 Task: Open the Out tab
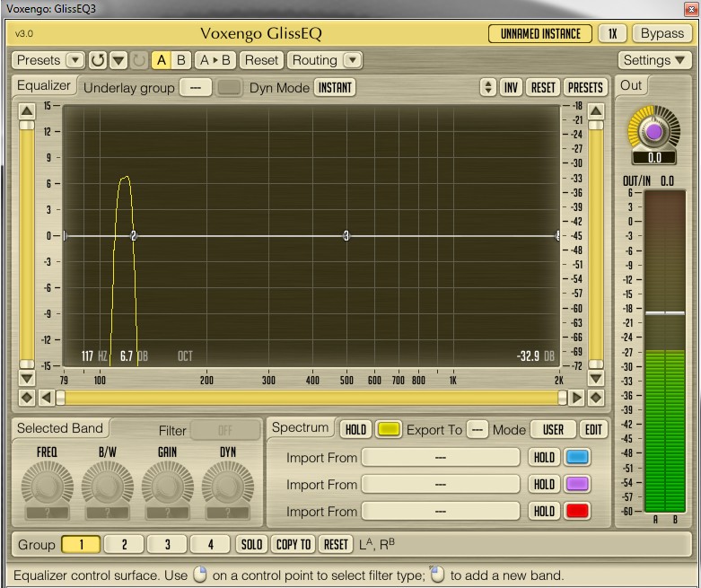point(631,85)
